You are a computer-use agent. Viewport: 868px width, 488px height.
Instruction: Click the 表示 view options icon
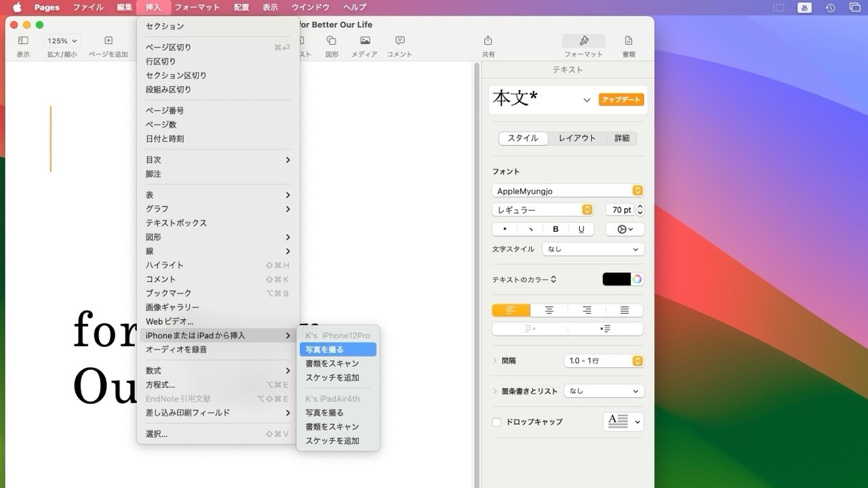coord(22,41)
